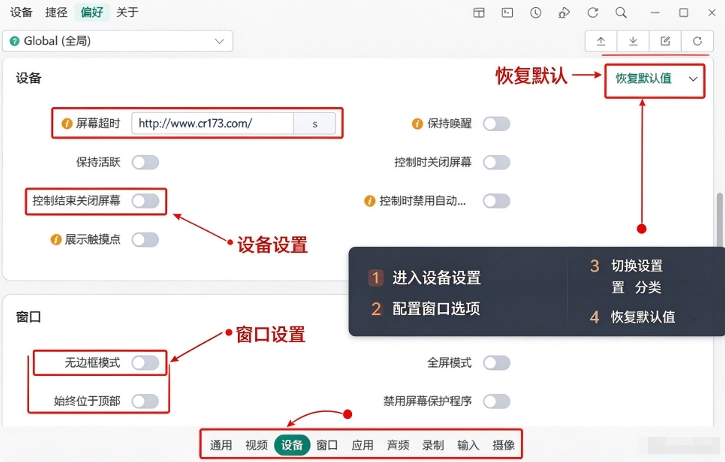Switch to the 录制 bottom tab
This screenshot has height=462, width=725.
[x=433, y=445]
